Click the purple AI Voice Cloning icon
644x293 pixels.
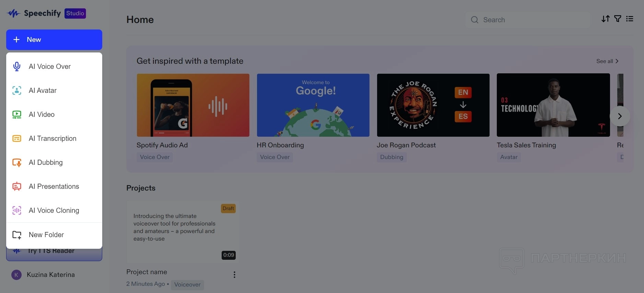pyautogui.click(x=17, y=210)
